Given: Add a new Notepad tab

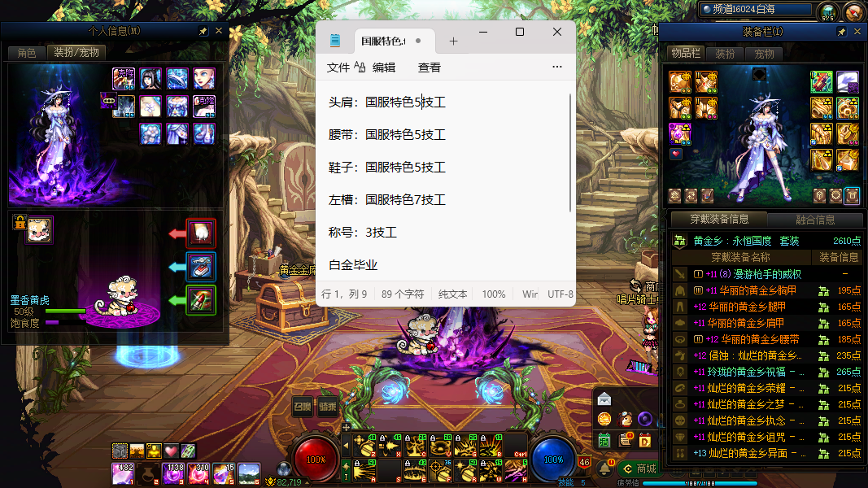Looking at the screenshot, I should tap(454, 41).
